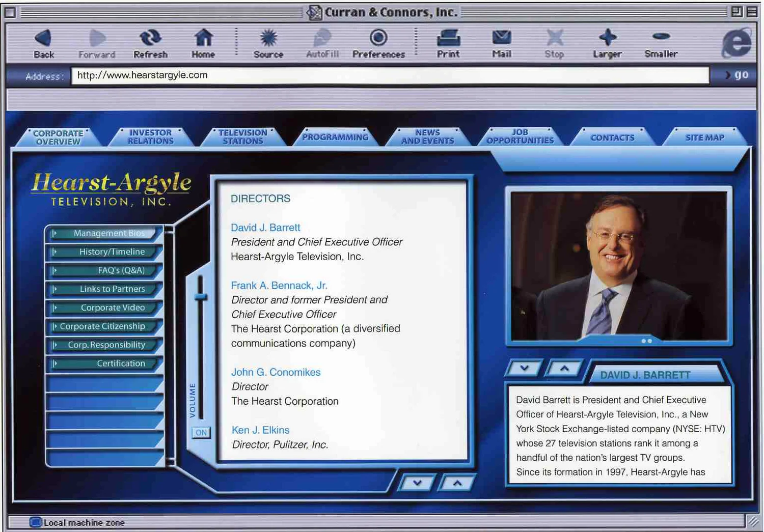Open the Frank A. Bennack, Jr. link
The height and width of the screenshot is (532, 764).
click(279, 286)
